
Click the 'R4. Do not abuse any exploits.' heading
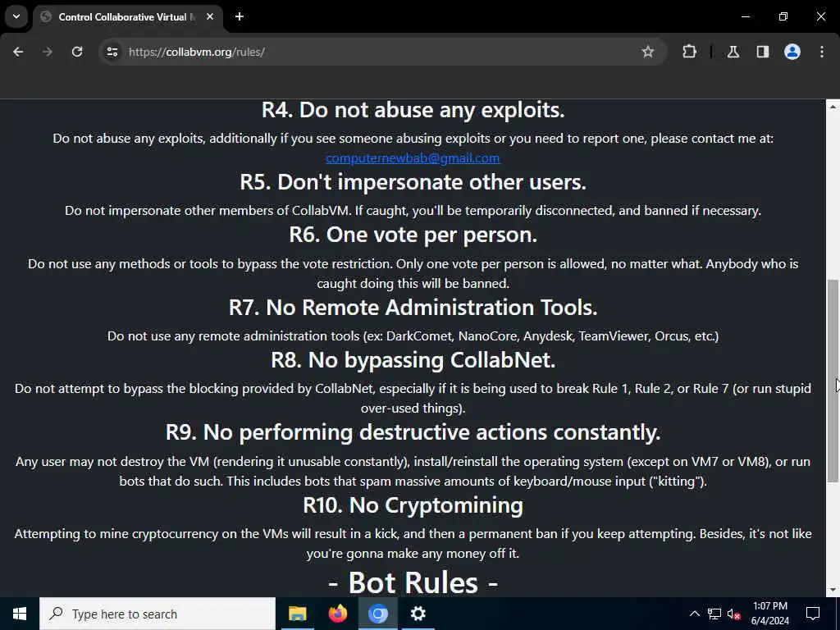click(413, 110)
